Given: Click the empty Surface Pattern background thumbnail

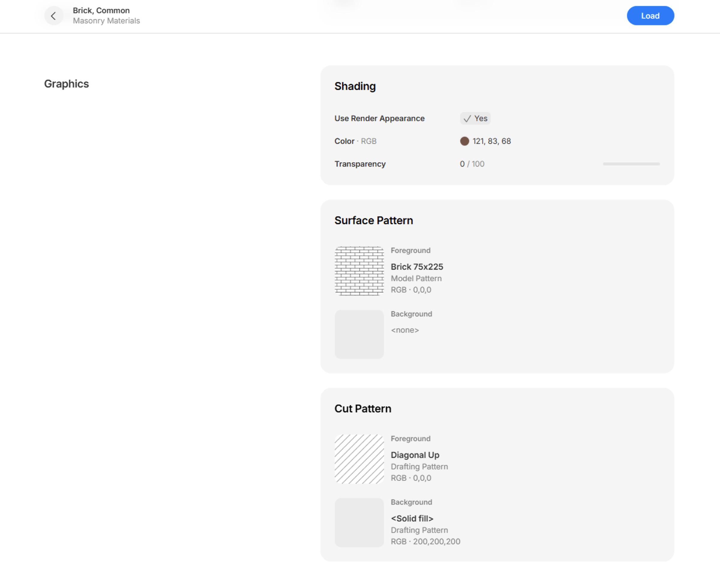Looking at the screenshot, I should coord(359,334).
